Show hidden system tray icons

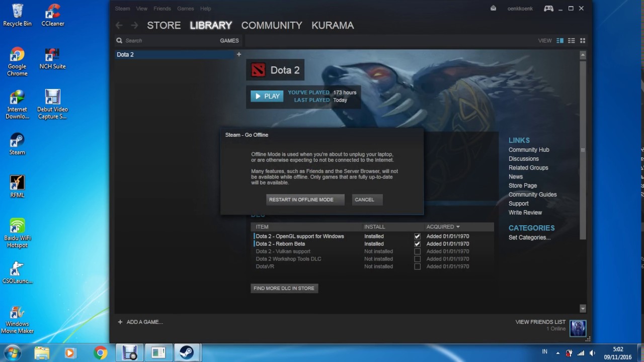[557, 353]
